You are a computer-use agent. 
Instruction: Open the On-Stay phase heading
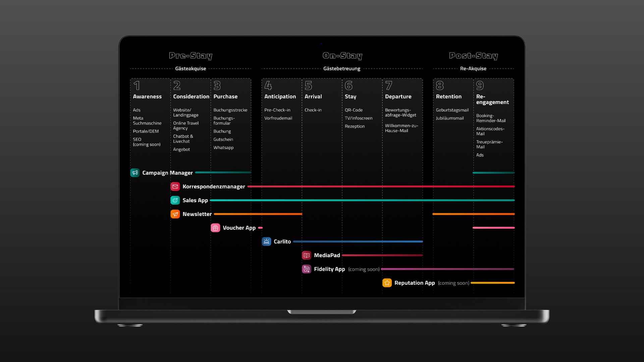[x=342, y=56]
